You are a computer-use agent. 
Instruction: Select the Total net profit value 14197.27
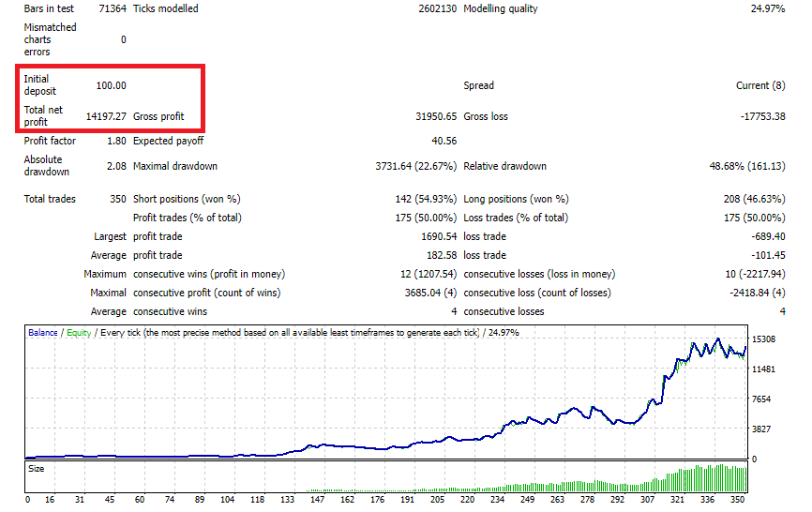click(x=105, y=116)
